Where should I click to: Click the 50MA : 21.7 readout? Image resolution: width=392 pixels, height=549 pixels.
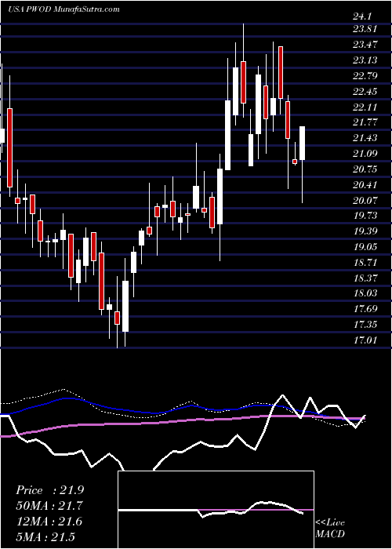tap(49, 506)
